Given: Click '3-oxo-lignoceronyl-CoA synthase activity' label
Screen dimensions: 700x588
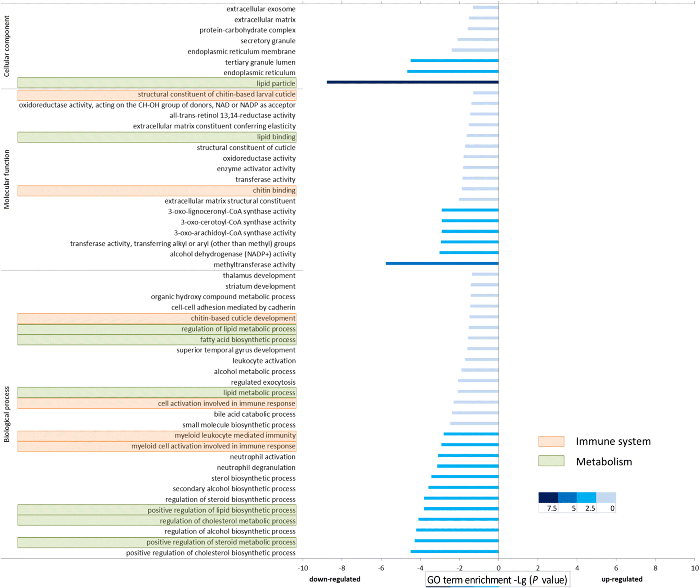Looking at the screenshot, I should [x=232, y=212].
